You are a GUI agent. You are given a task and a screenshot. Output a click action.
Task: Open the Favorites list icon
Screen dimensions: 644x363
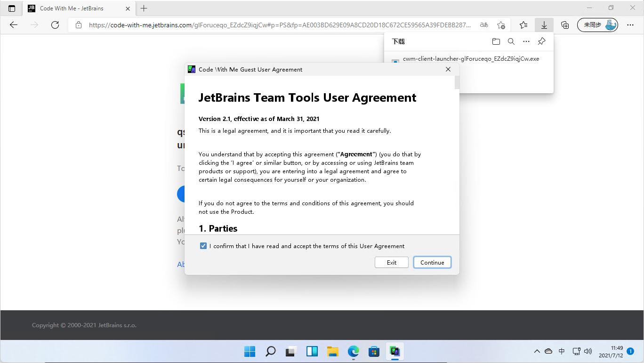(523, 25)
